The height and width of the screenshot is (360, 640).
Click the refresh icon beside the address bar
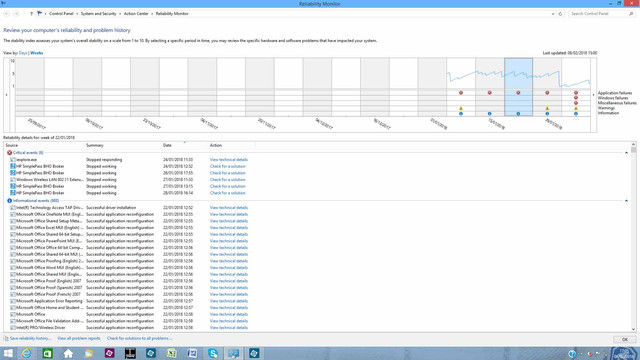(x=560, y=14)
